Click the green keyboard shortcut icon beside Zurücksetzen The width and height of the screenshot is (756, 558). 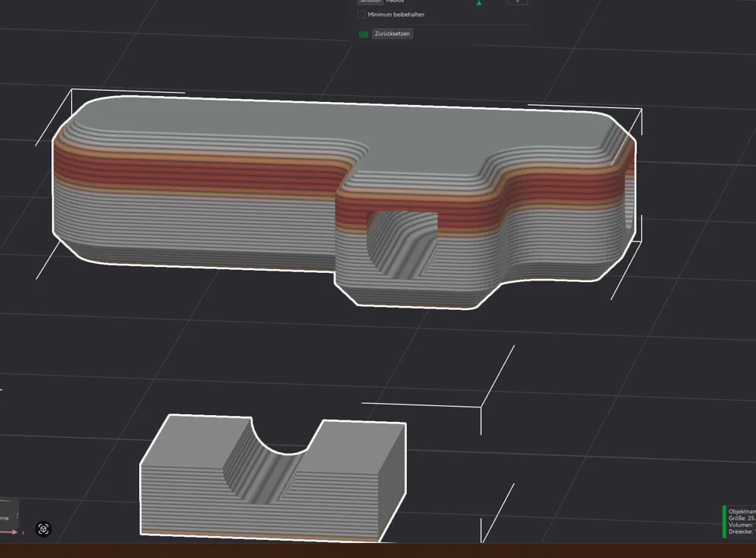[364, 34]
